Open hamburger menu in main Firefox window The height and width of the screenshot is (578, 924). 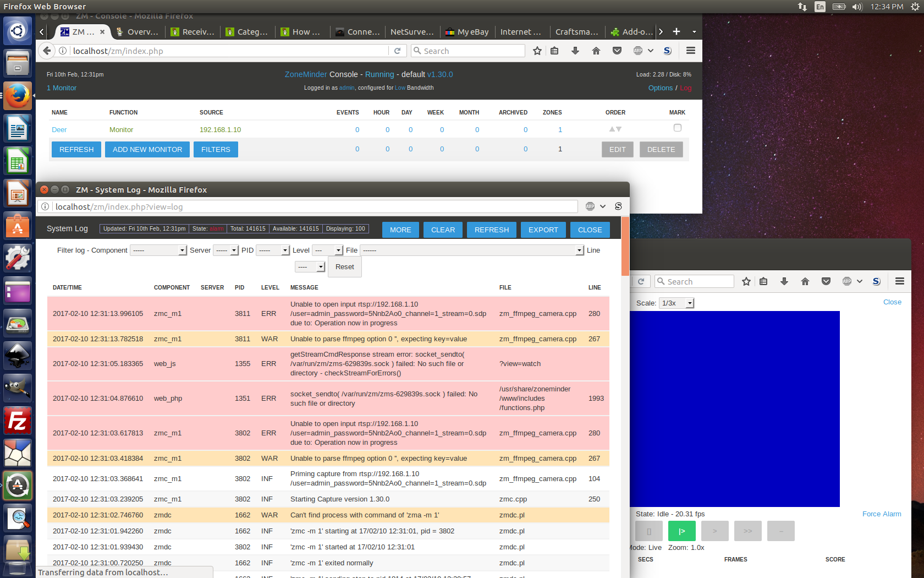pyautogui.click(x=691, y=51)
